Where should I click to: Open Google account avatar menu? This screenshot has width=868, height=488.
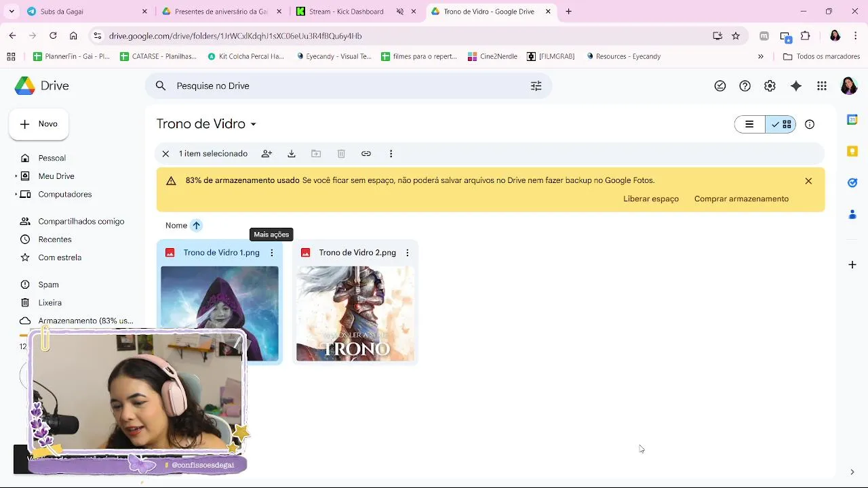(x=848, y=85)
